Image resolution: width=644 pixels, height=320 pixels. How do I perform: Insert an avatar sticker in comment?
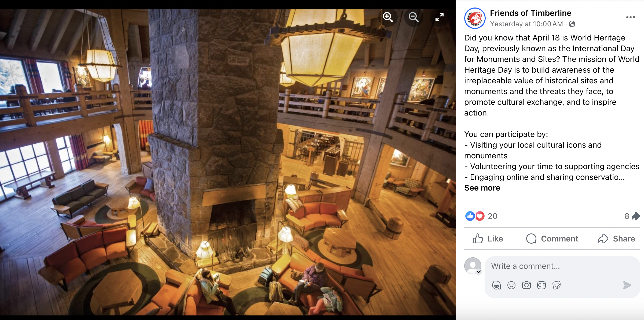coord(496,285)
